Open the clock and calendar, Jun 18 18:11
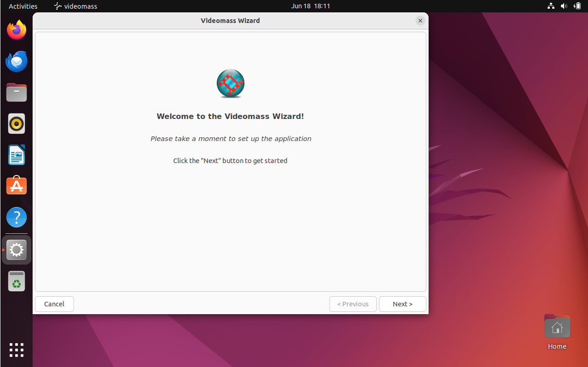Screen dimensions: 588x367 pyautogui.click(x=311, y=6)
